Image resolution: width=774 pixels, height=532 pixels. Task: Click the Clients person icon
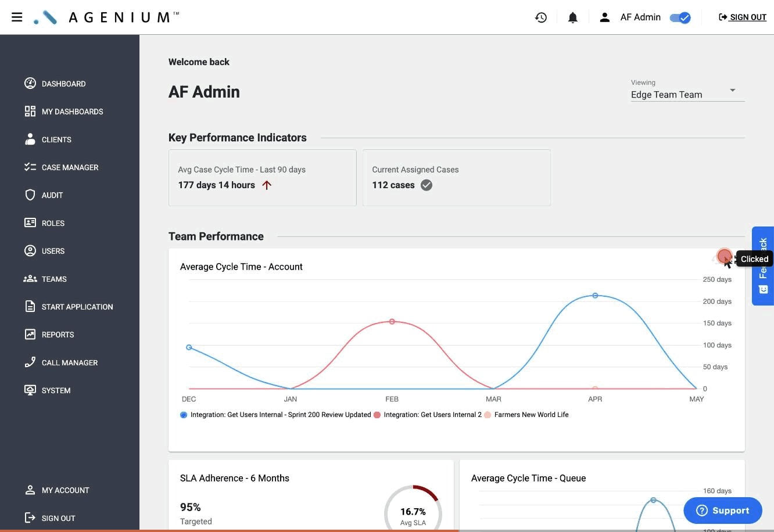[x=30, y=139]
